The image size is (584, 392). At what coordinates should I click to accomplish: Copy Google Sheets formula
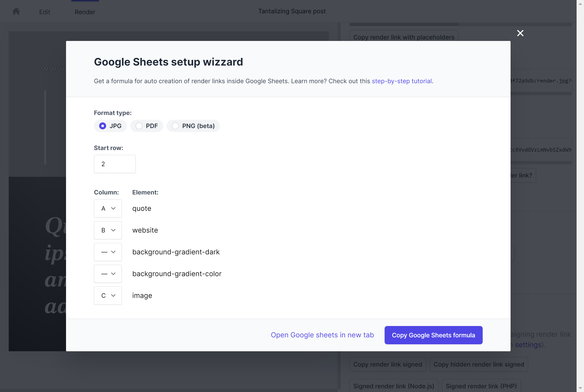click(433, 335)
